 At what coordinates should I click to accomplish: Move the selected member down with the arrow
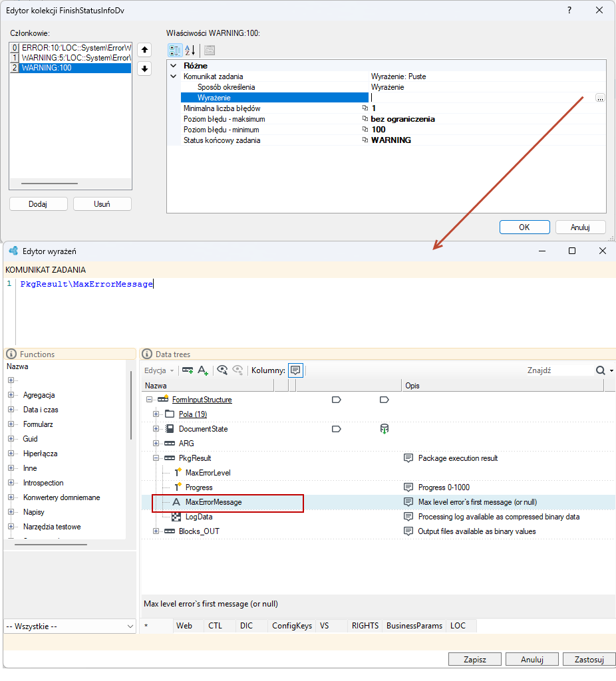[144, 68]
